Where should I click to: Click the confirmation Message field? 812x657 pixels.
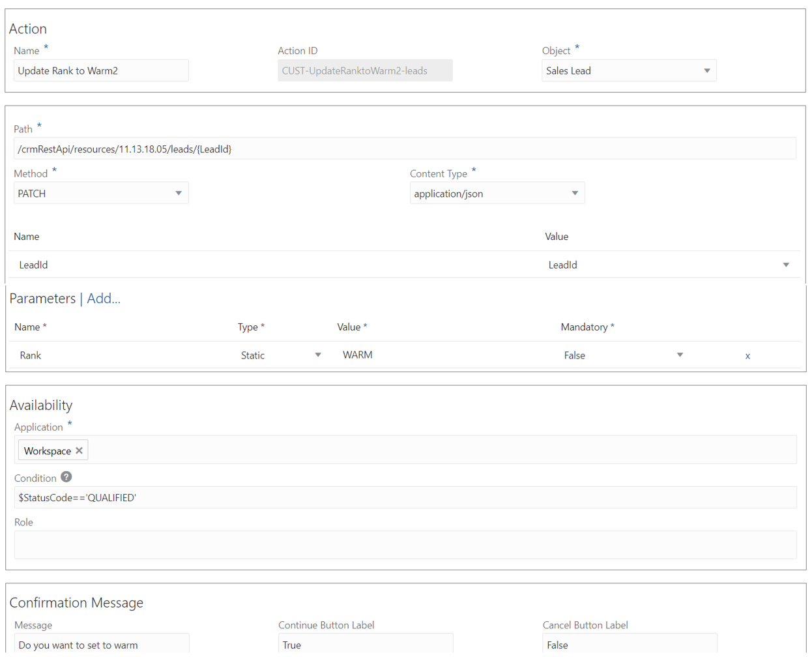click(102, 644)
